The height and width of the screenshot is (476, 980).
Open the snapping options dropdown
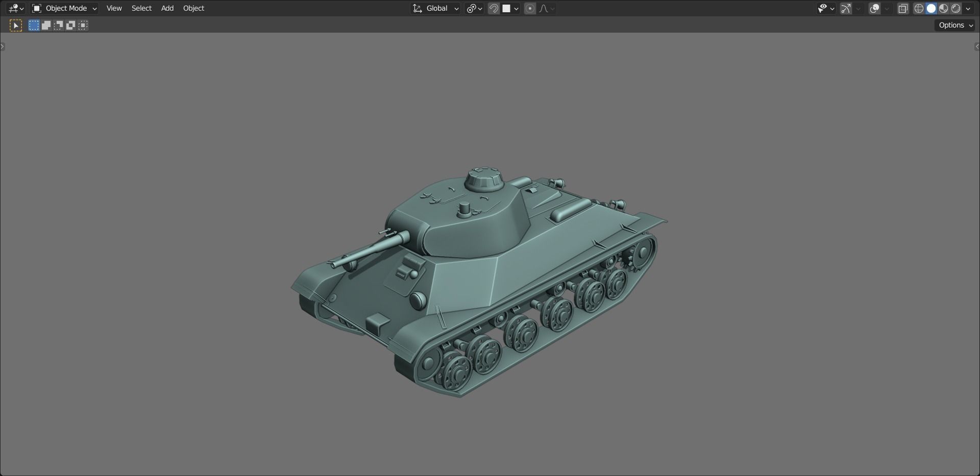click(511, 8)
